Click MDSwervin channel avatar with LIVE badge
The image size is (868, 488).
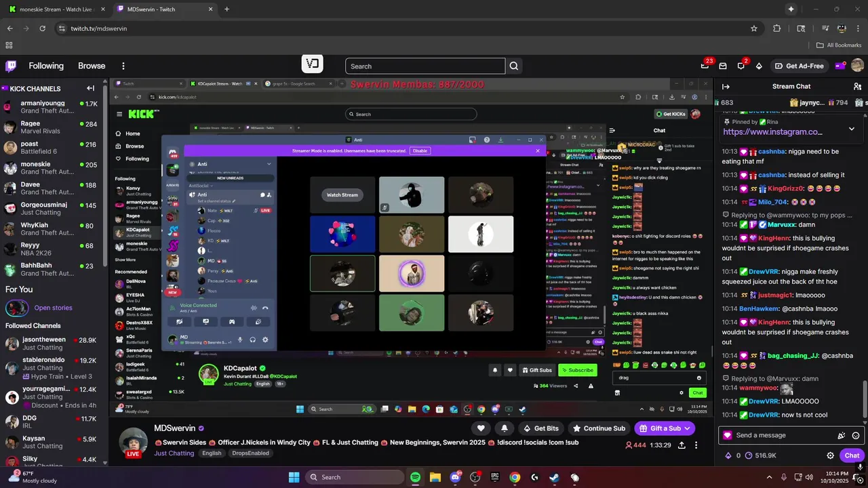click(x=134, y=443)
